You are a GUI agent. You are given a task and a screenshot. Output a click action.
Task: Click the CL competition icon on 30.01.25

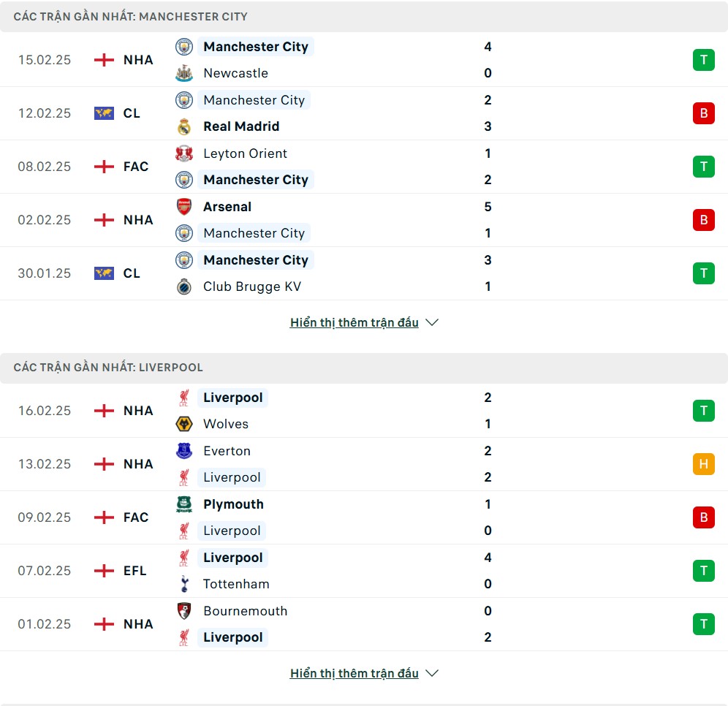pyautogui.click(x=104, y=273)
